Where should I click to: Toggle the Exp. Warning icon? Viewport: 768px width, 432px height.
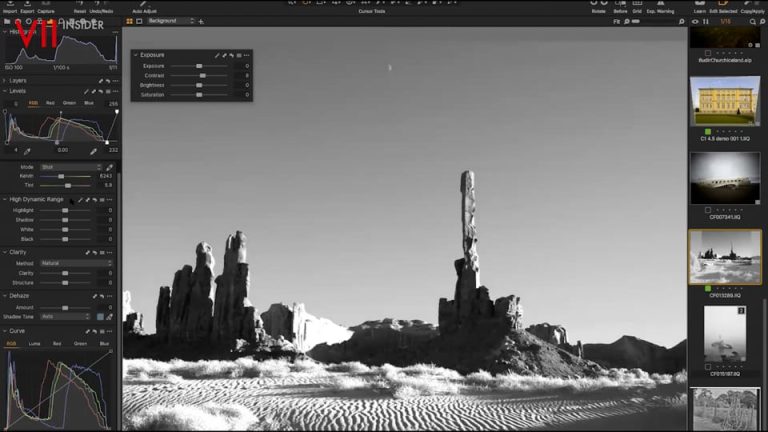(660, 4)
